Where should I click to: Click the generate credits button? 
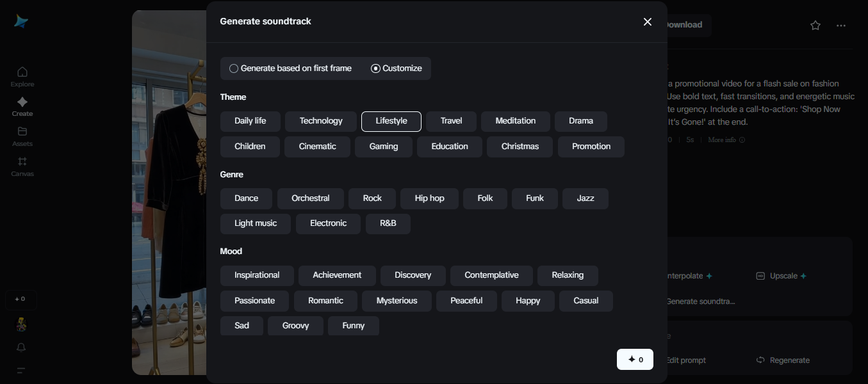point(635,360)
